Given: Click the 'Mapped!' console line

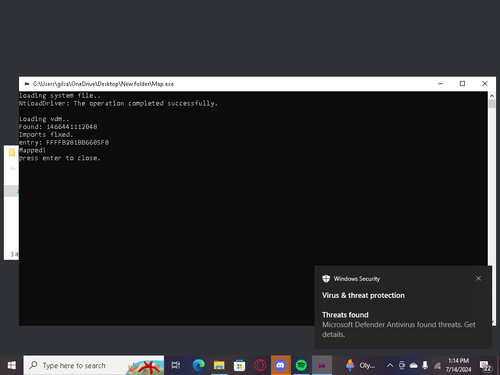Looking at the screenshot, I should [32, 150].
